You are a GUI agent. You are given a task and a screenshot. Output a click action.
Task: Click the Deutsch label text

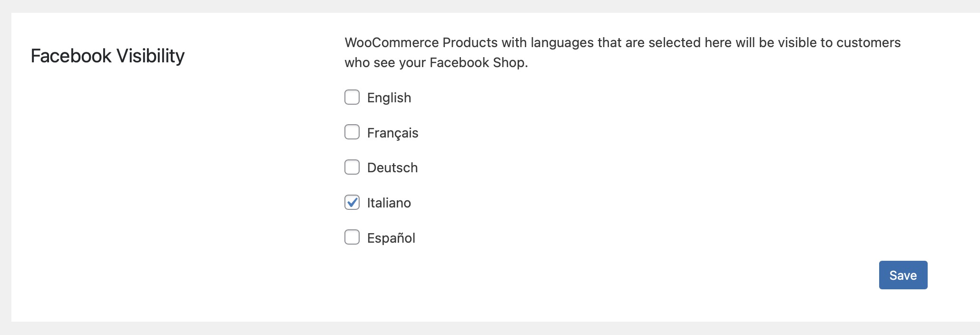click(x=392, y=167)
